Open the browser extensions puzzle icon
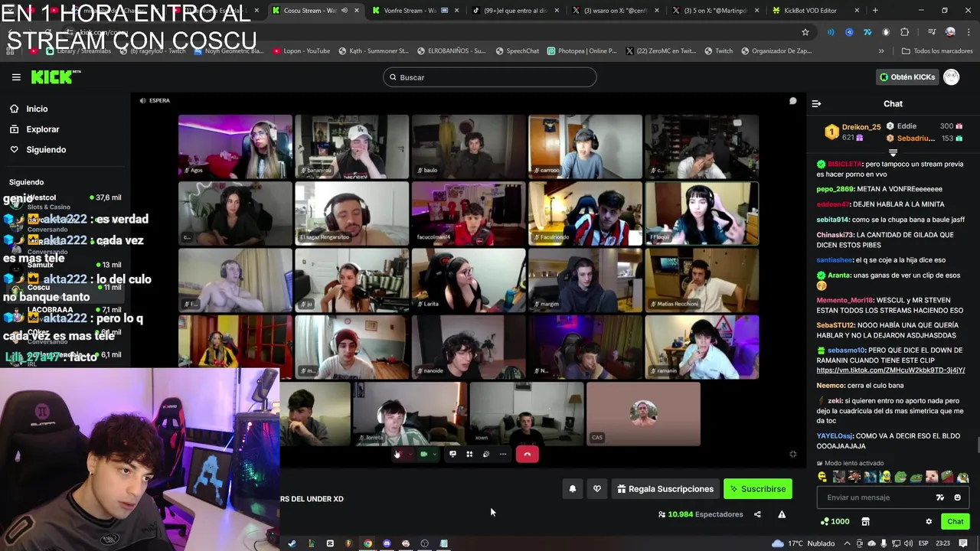This screenshot has width=980, height=551. (905, 32)
